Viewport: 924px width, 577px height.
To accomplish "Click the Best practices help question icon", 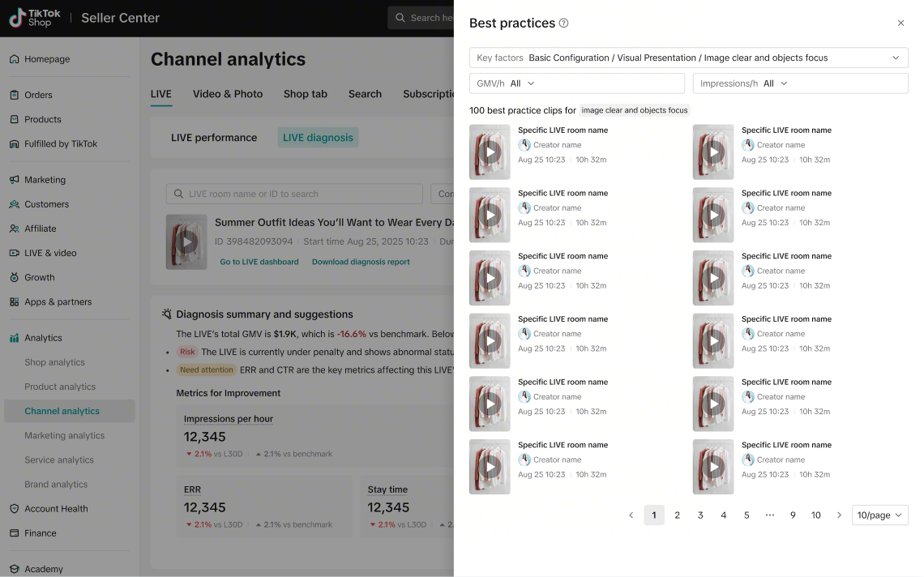I will (x=563, y=23).
